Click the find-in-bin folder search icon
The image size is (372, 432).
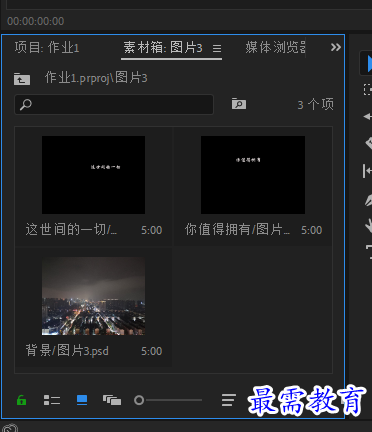[x=239, y=104]
